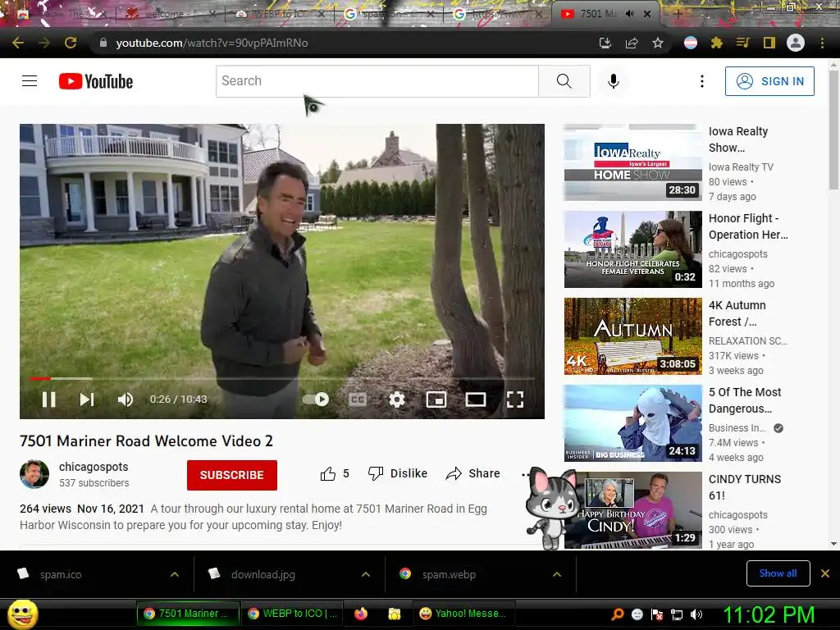Toggle theater mode on the player
This screenshot has width=840, height=630.
pyautogui.click(x=476, y=399)
